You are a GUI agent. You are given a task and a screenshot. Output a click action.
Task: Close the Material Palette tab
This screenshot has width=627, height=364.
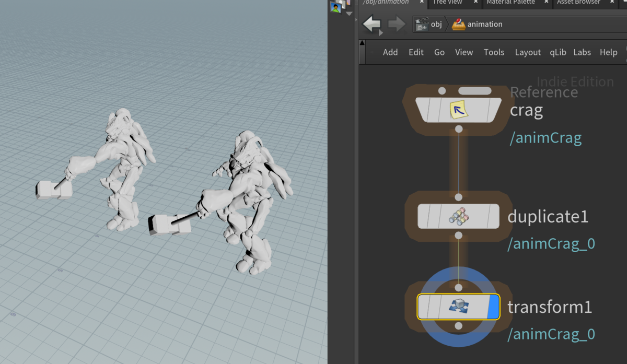coord(546,2)
